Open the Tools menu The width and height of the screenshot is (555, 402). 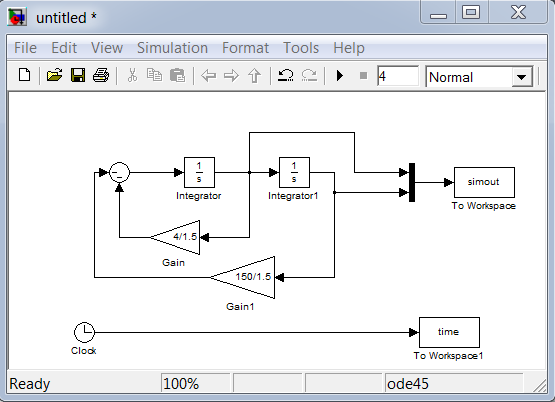(x=301, y=48)
